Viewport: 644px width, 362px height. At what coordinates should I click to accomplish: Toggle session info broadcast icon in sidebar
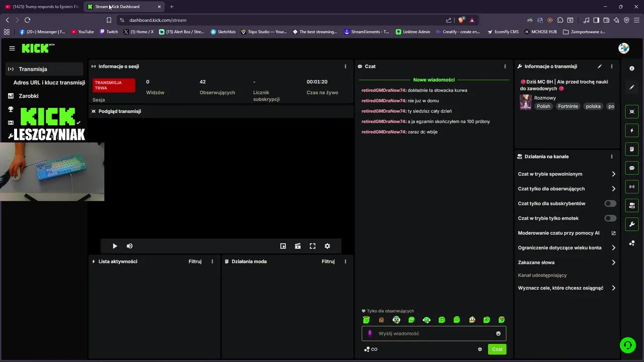(x=632, y=187)
